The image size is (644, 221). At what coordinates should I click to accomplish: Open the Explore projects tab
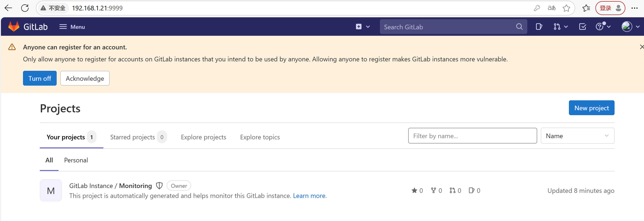tap(204, 137)
